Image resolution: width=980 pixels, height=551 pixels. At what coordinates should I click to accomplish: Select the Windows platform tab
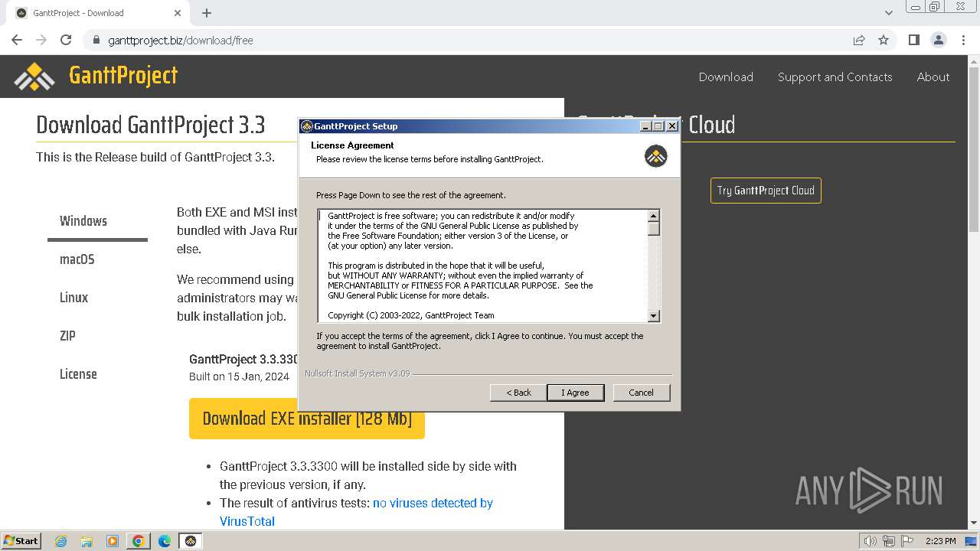coord(97,221)
